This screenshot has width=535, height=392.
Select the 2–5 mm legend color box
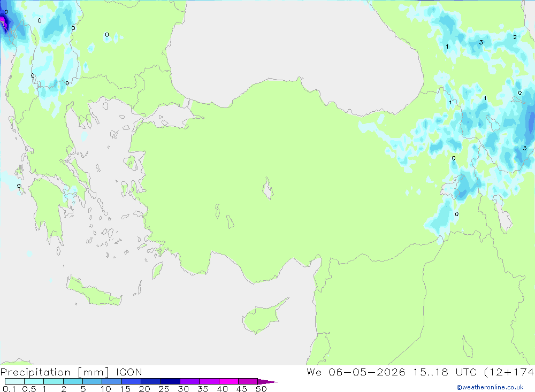73,381
